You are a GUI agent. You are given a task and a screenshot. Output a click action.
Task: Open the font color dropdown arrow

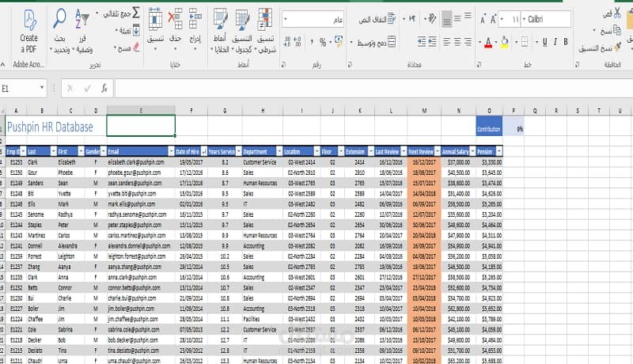tap(479, 42)
